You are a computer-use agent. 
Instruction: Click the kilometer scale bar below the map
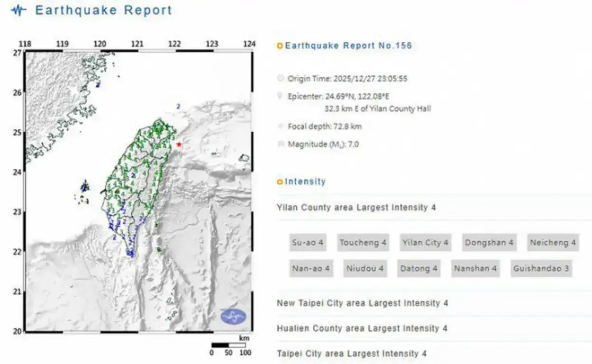coord(229,344)
